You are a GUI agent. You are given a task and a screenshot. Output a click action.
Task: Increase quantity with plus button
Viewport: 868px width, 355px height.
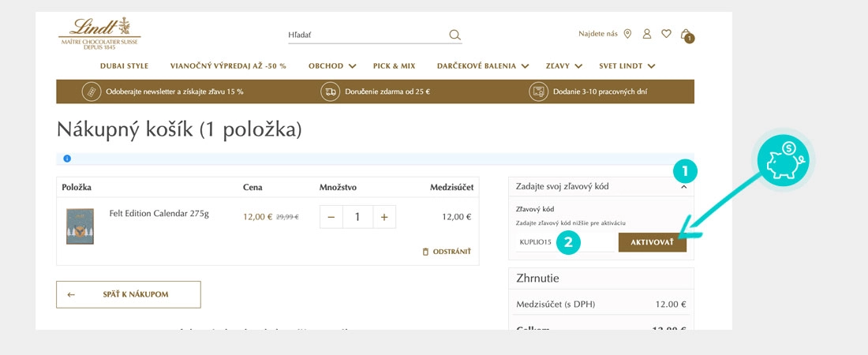tap(384, 217)
